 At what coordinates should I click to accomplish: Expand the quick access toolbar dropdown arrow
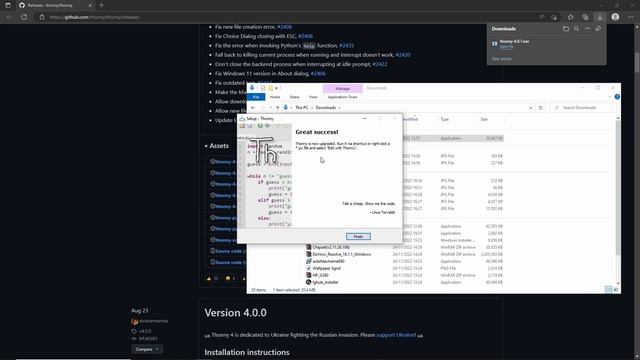pos(276,88)
